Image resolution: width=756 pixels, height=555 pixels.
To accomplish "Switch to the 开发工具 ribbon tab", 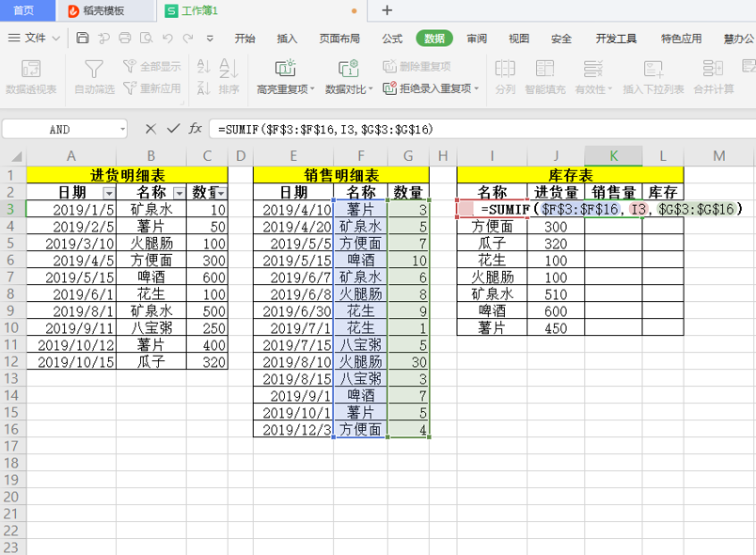I will click(x=616, y=39).
